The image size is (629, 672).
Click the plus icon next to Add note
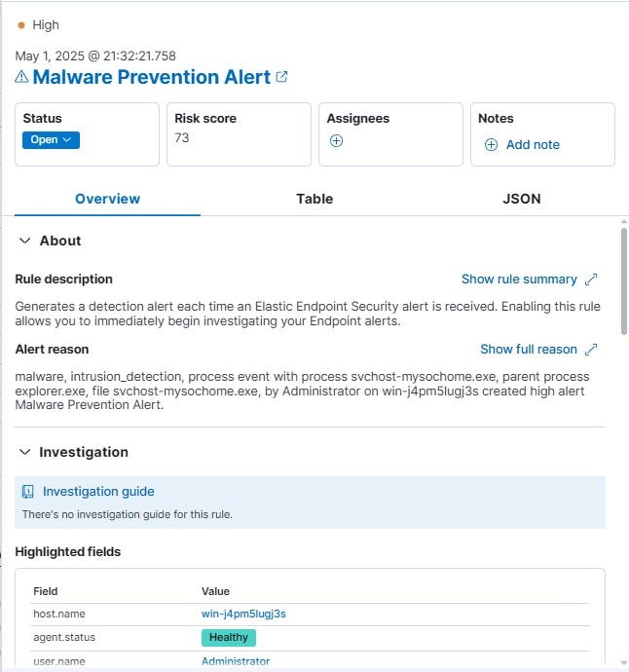click(x=491, y=145)
